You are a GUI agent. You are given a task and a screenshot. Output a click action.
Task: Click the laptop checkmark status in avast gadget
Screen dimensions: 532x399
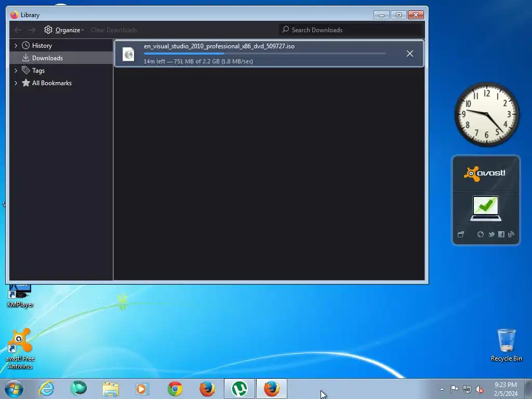tap(486, 208)
